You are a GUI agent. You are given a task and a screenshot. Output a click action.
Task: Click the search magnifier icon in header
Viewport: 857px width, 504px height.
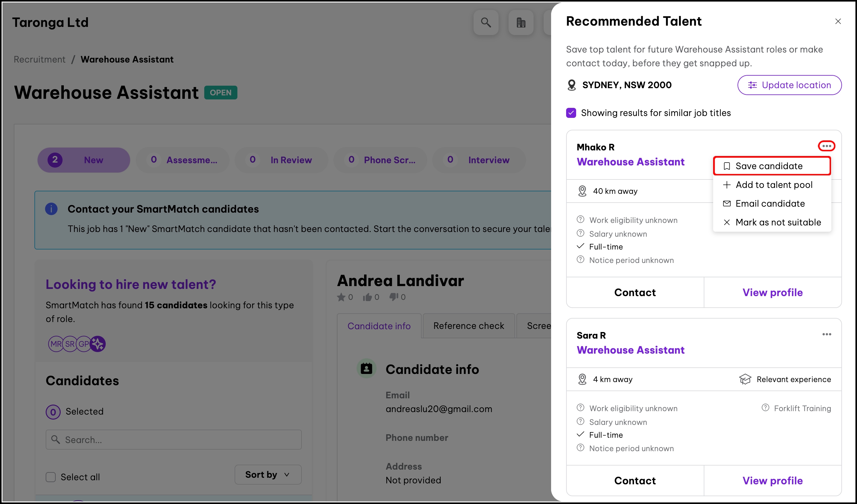(x=486, y=23)
